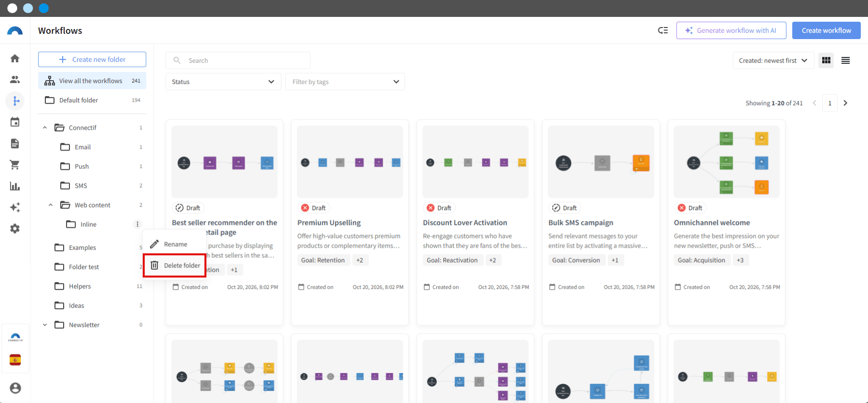This screenshot has width=868, height=403.
Task: Open the settings gear in sidebar
Action: tap(15, 228)
